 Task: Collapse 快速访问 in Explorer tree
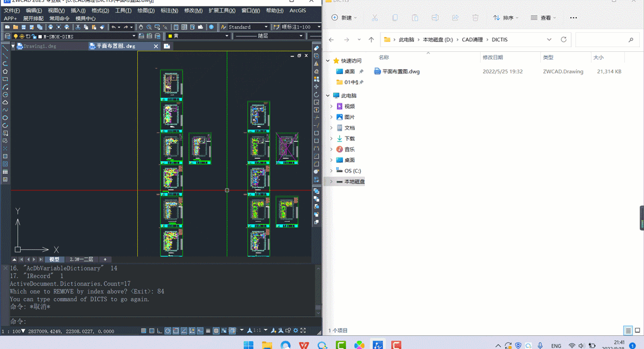click(328, 61)
